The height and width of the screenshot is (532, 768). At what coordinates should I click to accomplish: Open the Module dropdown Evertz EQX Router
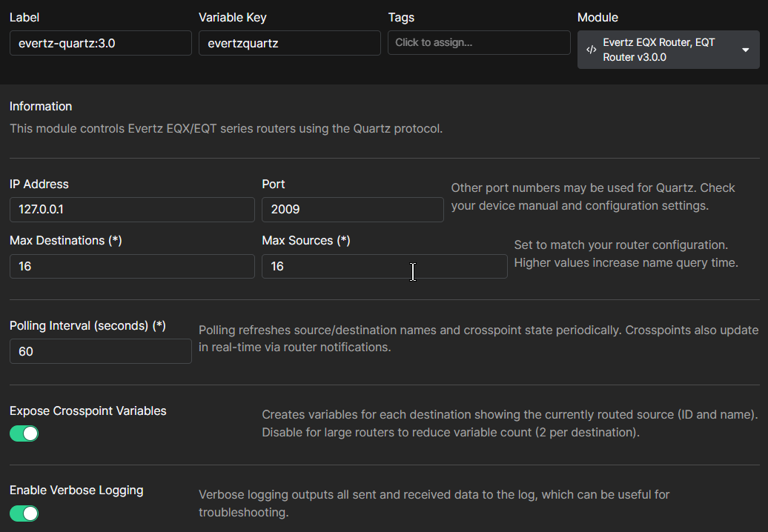668,50
